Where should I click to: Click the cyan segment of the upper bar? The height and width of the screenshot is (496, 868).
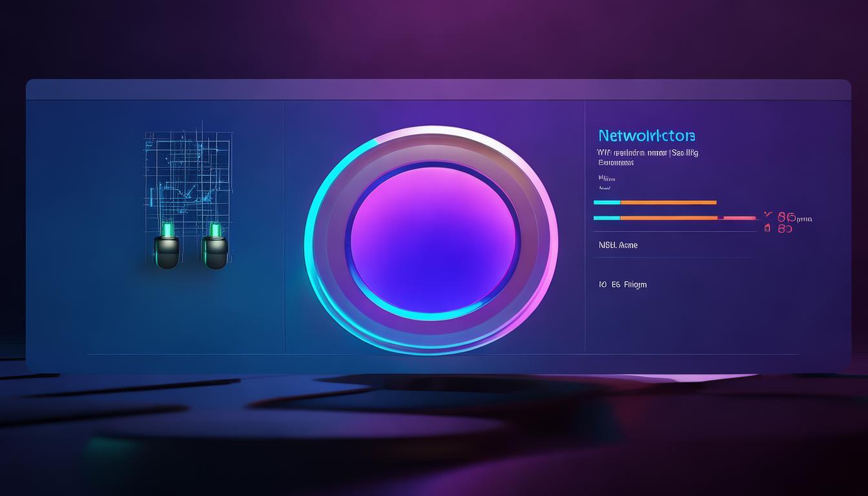point(606,202)
